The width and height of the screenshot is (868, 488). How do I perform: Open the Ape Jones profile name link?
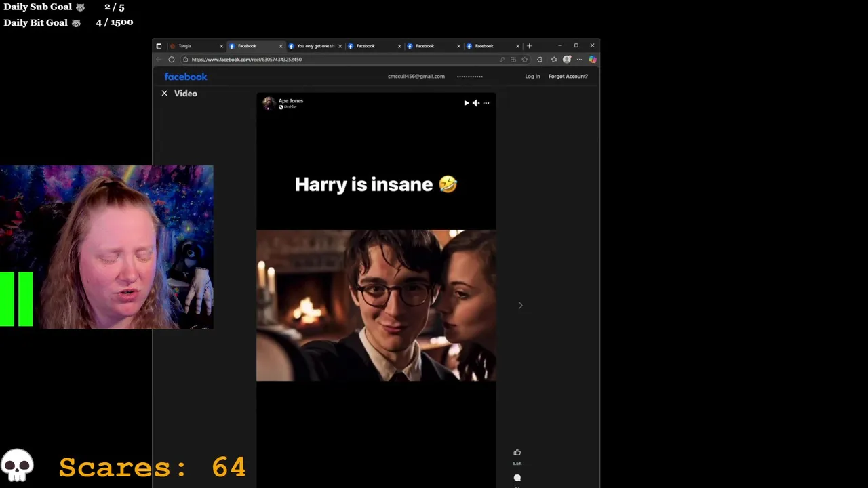tap(291, 101)
